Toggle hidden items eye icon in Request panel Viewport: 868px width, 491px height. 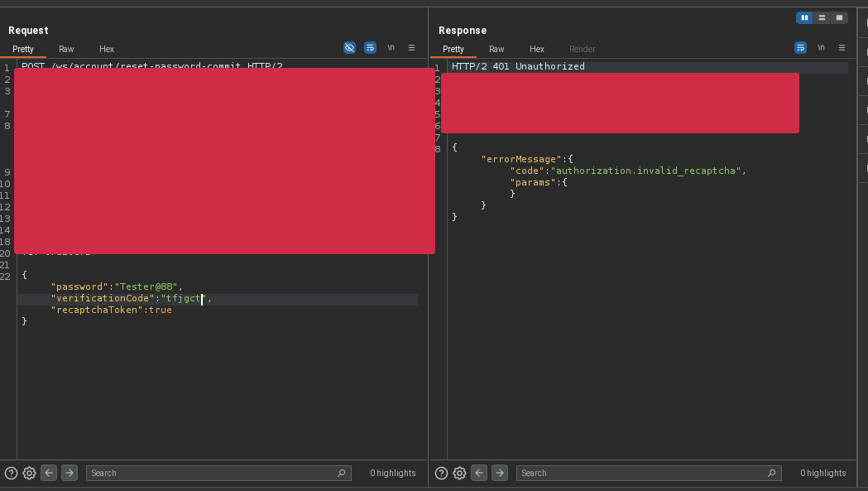pos(349,48)
